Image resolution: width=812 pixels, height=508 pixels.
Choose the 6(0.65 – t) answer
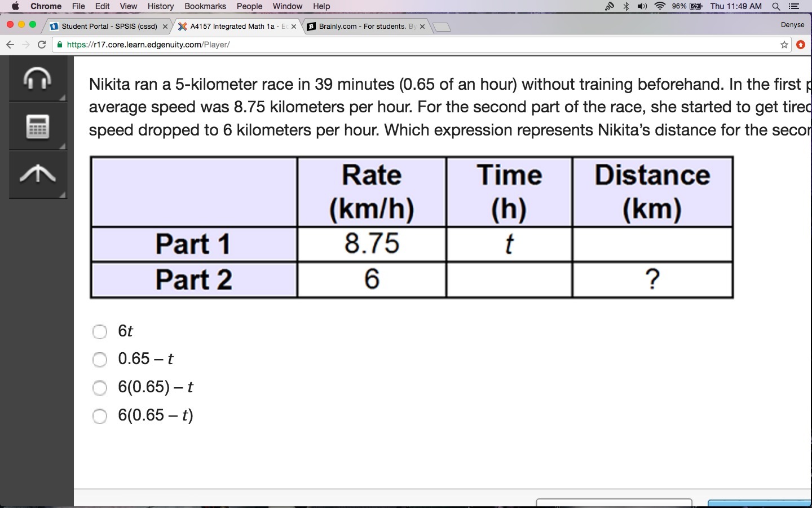pos(100,416)
